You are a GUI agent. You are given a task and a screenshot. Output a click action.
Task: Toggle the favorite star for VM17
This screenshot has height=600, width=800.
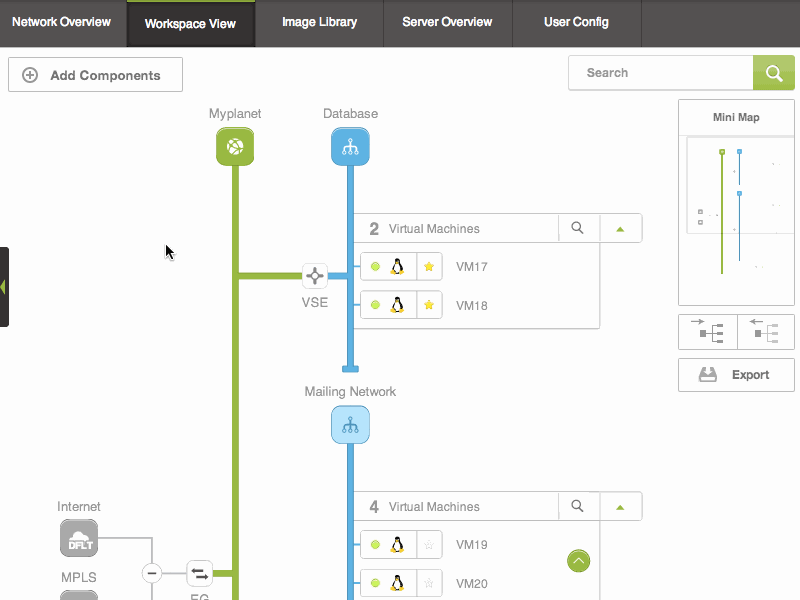pyautogui.click(x=429, y=266)
